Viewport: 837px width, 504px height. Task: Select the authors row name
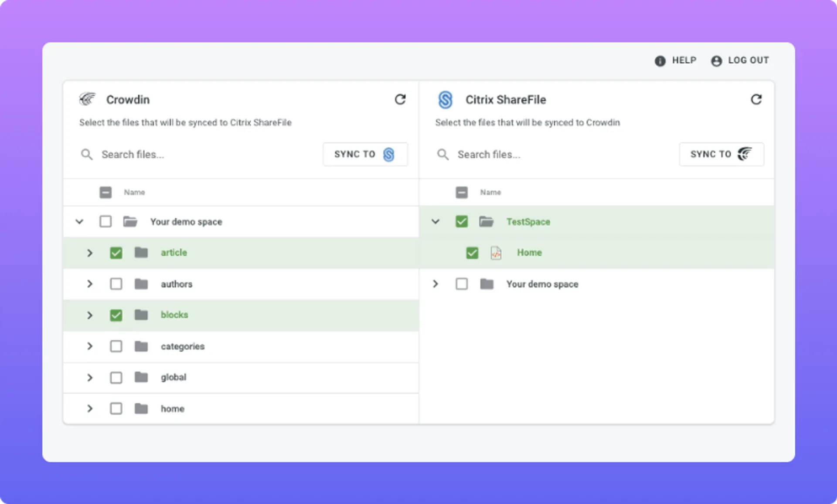pos(177,284)
